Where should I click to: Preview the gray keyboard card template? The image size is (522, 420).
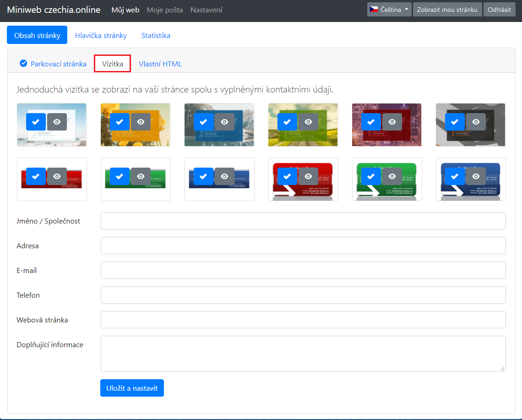tap(476, 122)
